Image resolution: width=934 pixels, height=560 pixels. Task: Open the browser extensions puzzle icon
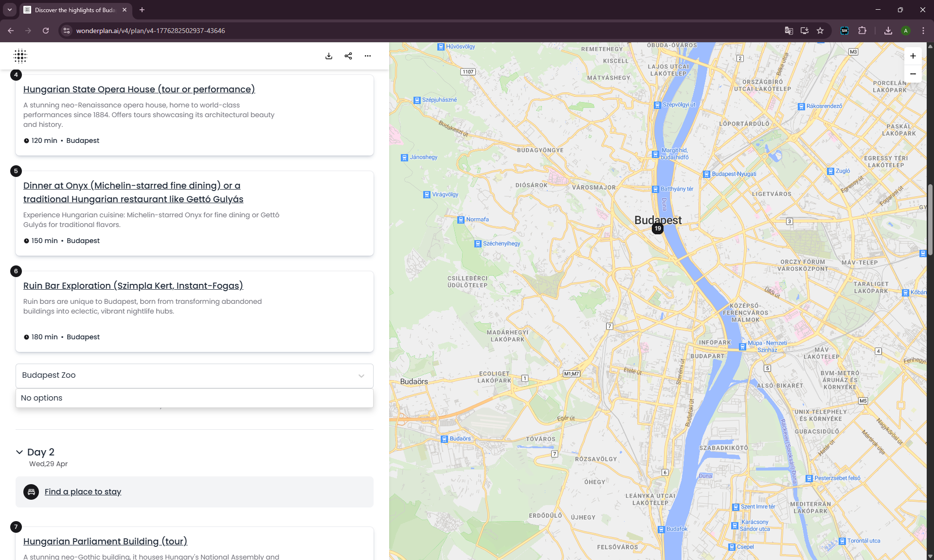click(862, 31)
